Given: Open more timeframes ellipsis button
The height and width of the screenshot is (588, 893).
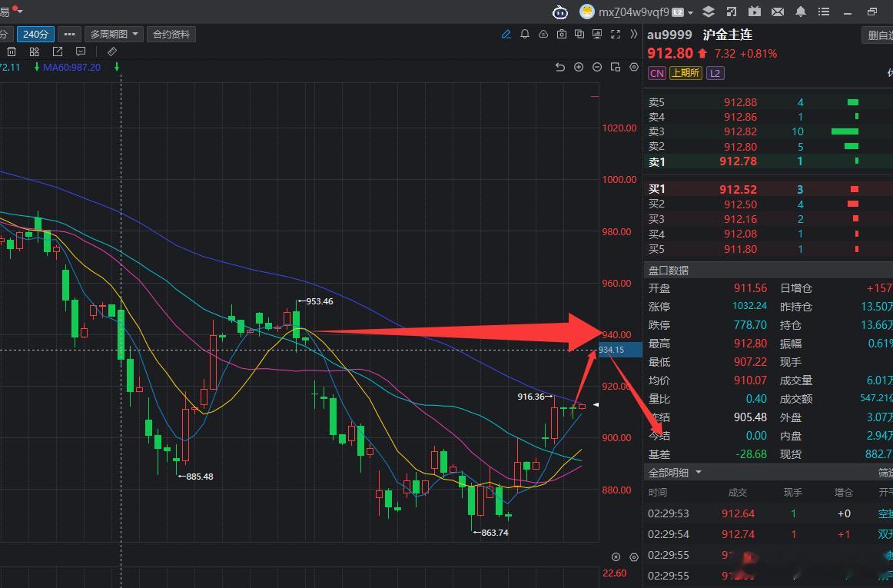Looking at the screenshot, I should click(69, 34).
